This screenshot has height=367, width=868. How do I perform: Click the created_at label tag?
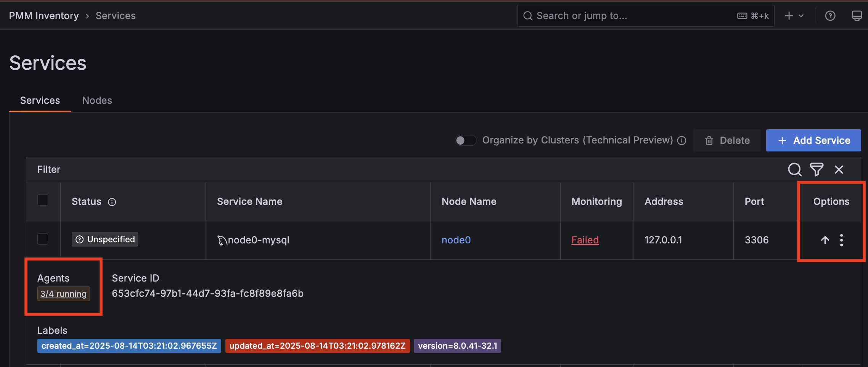point(129,346)
